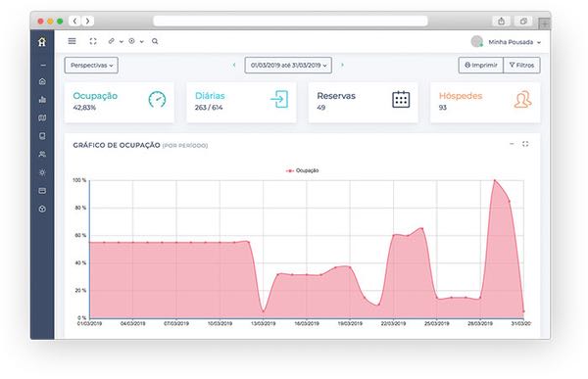Open the sidebar book icon
This screenshot has width=588, height=379.
42,136
